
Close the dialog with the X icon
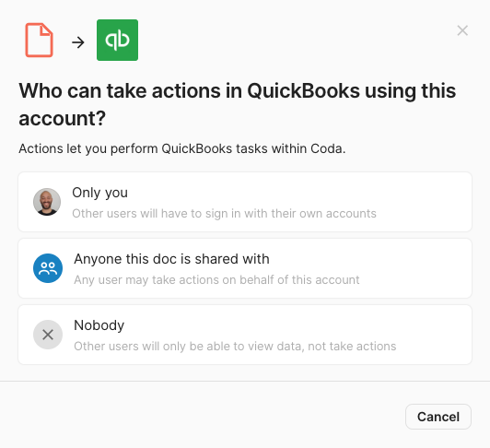[462, 30]
